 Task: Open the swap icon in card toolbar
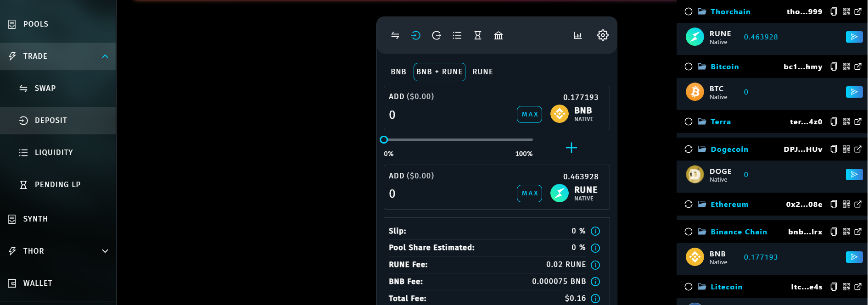tap(395, 35)
